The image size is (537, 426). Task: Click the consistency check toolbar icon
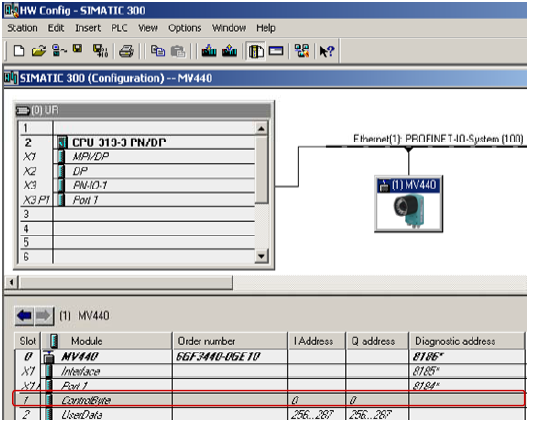click(302, 51)
